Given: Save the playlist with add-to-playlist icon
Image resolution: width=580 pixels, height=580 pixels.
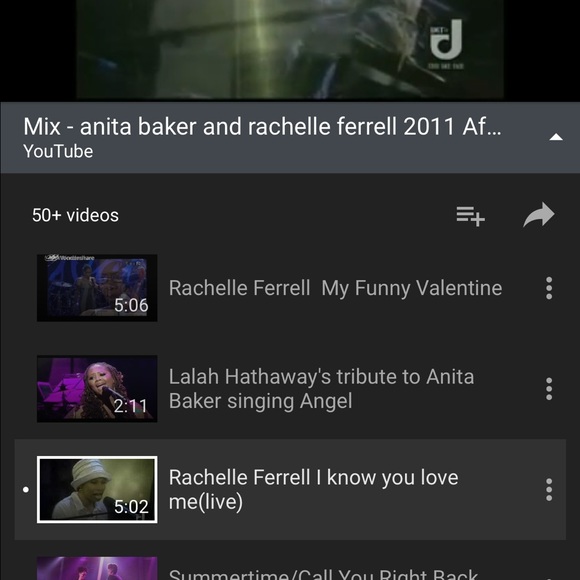Looking at the screenshot, I should click(x=471, y=216).
